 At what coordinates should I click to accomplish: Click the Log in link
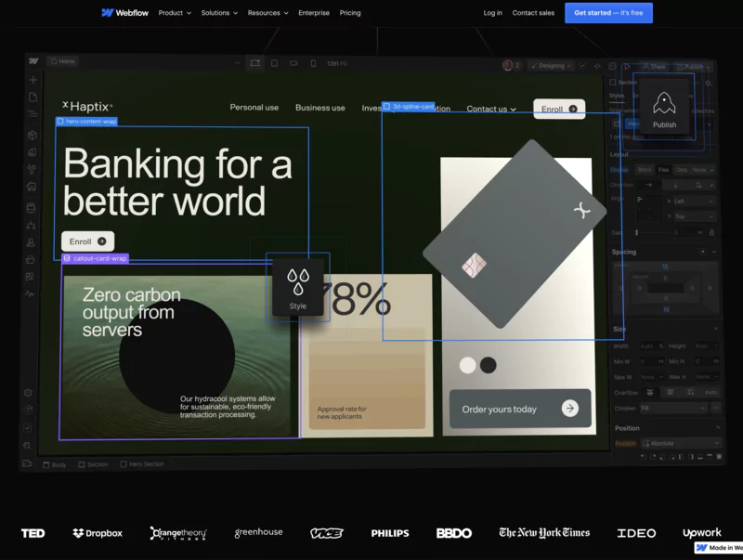click(x=493, y=13)
